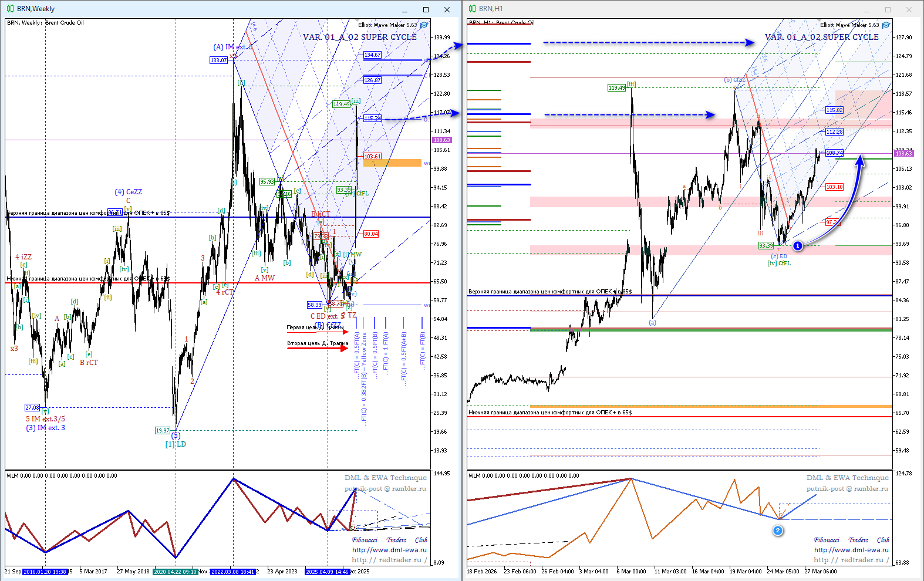Click the BRN,H1 window candlestick icon
Screen dimensions: 924x581
tap(472, 9)
